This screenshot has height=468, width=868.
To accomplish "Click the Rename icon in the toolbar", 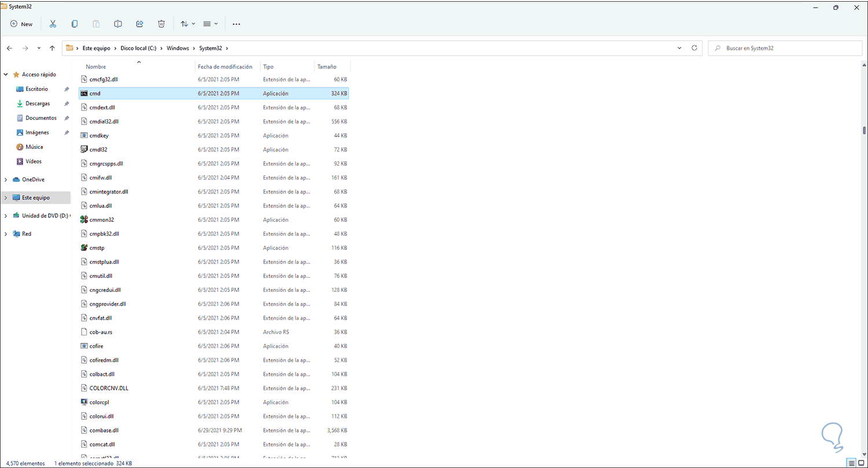I will click(118, 24).
